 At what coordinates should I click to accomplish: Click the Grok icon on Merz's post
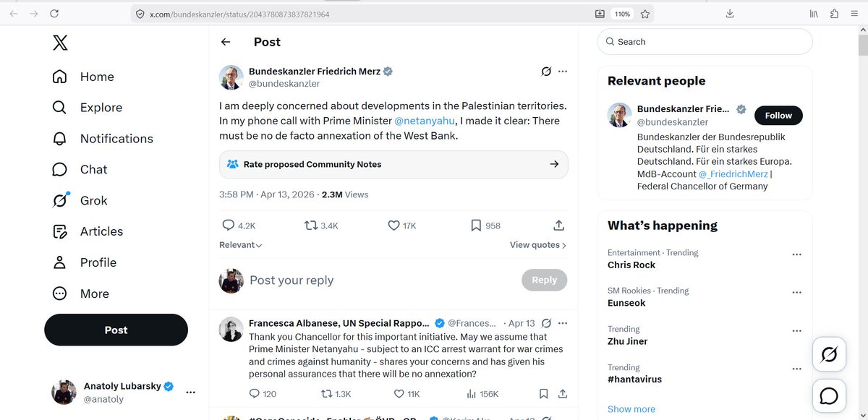coord(547,71)
